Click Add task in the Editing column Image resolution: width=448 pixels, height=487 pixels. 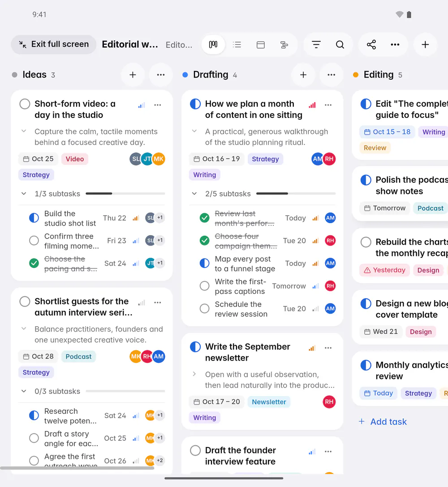tap(383, 422)
